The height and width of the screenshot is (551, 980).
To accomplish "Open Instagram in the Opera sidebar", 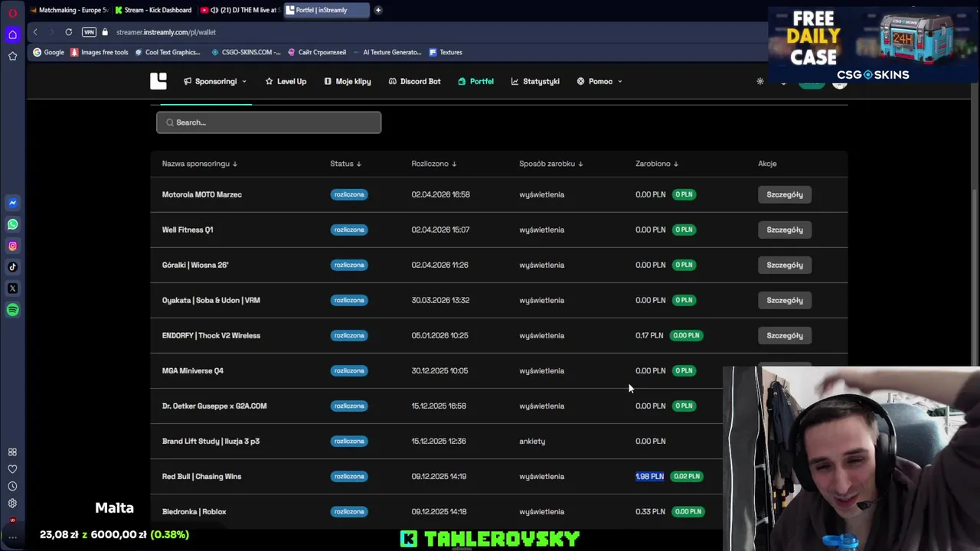I will click(x=12, y=246).
